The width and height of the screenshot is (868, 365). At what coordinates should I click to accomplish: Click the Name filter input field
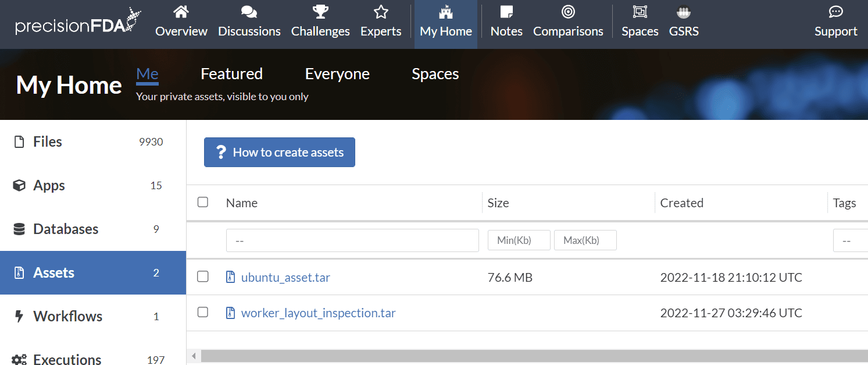[352, 240]
